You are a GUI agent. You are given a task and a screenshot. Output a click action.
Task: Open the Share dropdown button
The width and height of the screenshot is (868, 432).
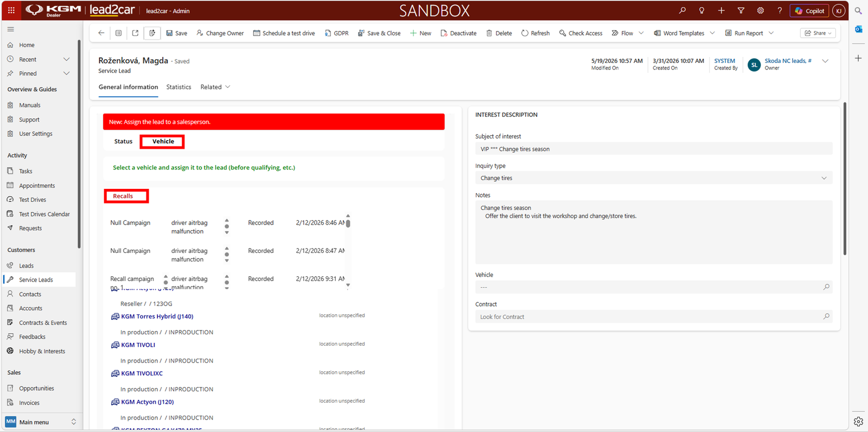tap(818, 33)
